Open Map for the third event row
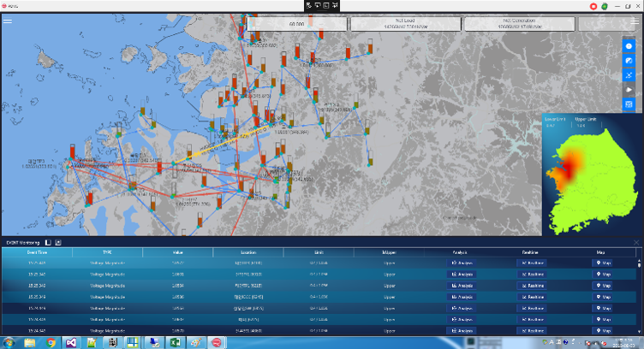Image resolution: width=644 pixels, height=349 pixels. (603, 285)
